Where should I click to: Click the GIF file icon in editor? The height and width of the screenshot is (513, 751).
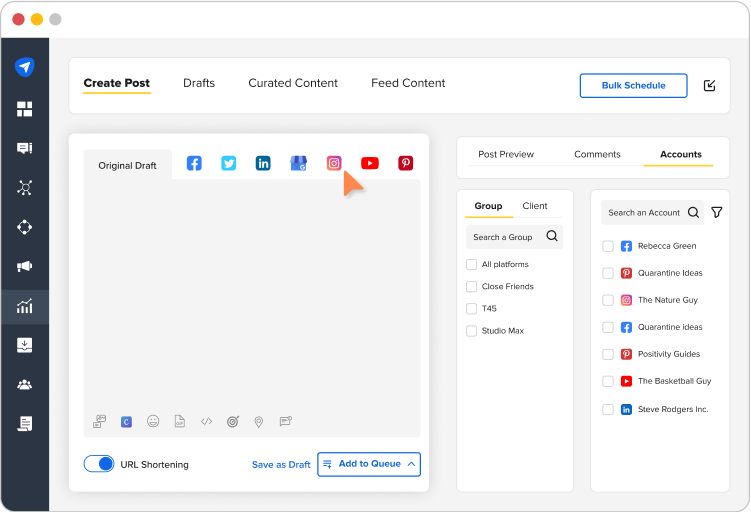click(x=180, y=421)
